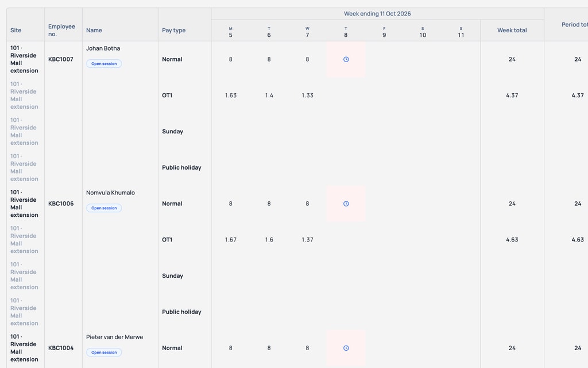Click Nomvula Khumalo's Public holiday pay type label
The image size is (588, 368).
click(181, 312)
